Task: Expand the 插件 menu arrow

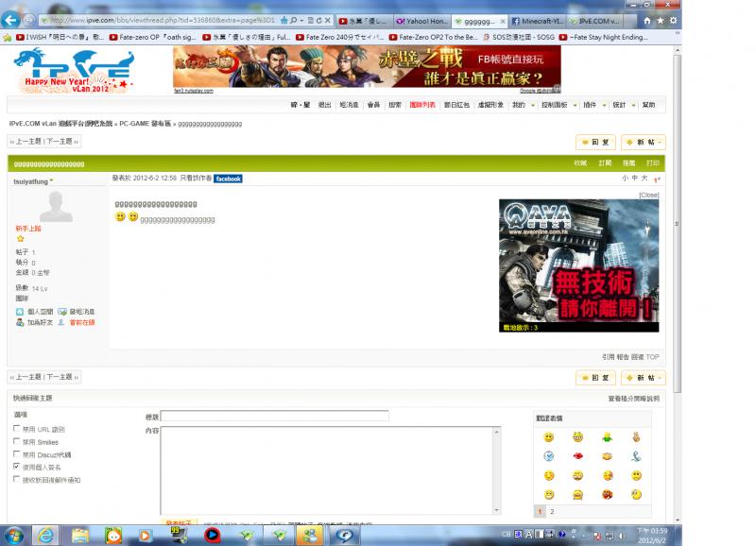Action: pos(604,105)
